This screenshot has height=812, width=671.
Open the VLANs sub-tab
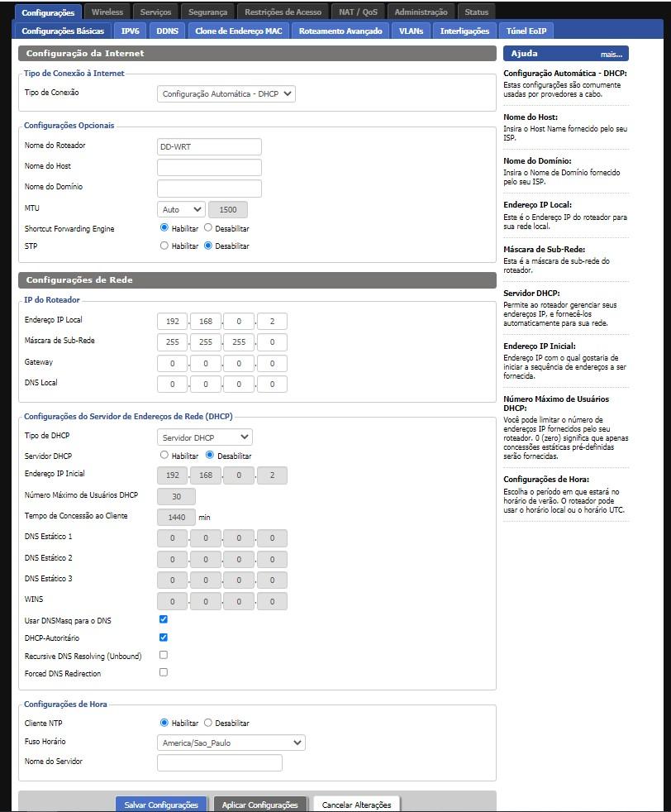pyautogui.click(x=411, y=31)
